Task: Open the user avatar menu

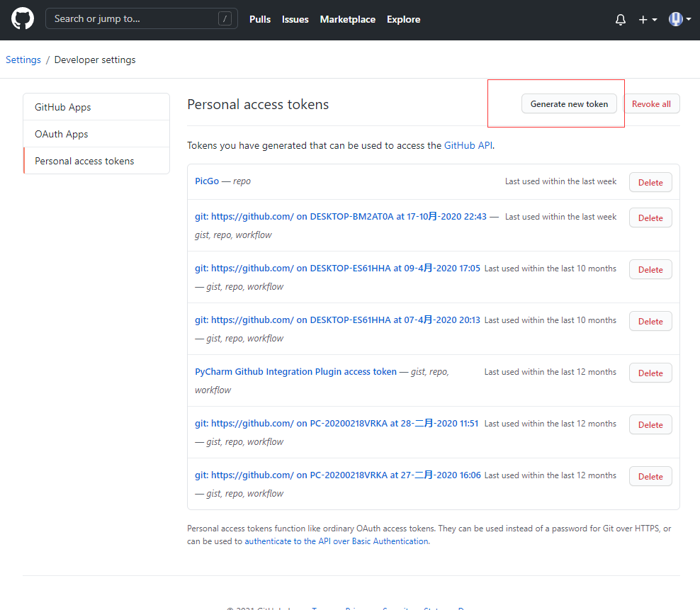Action: pyautogui.click(x=679, y=18)
